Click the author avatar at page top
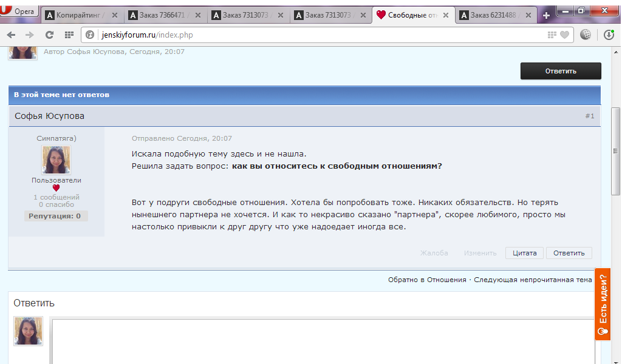 click(23, 52)
